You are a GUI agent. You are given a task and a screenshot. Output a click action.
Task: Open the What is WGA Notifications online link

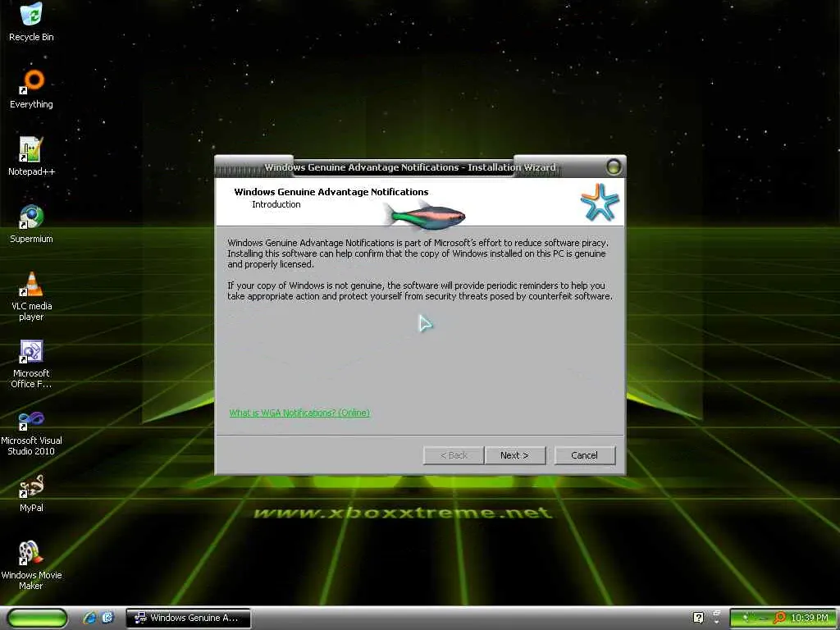(x=299, y=413)
